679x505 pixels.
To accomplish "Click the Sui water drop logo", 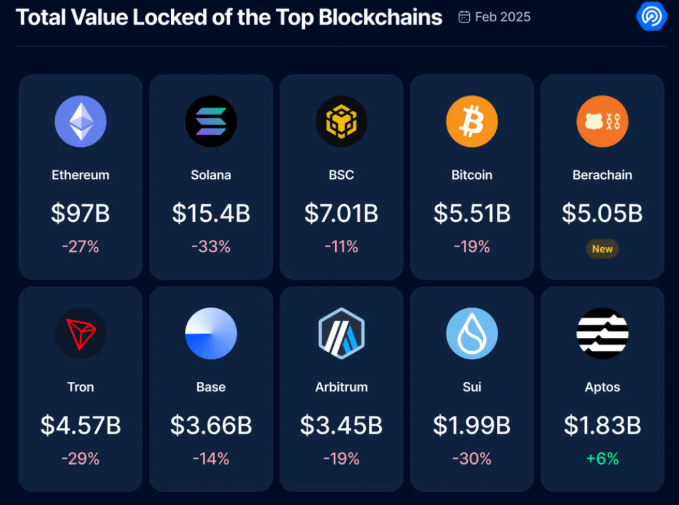I will coord(472,334).
